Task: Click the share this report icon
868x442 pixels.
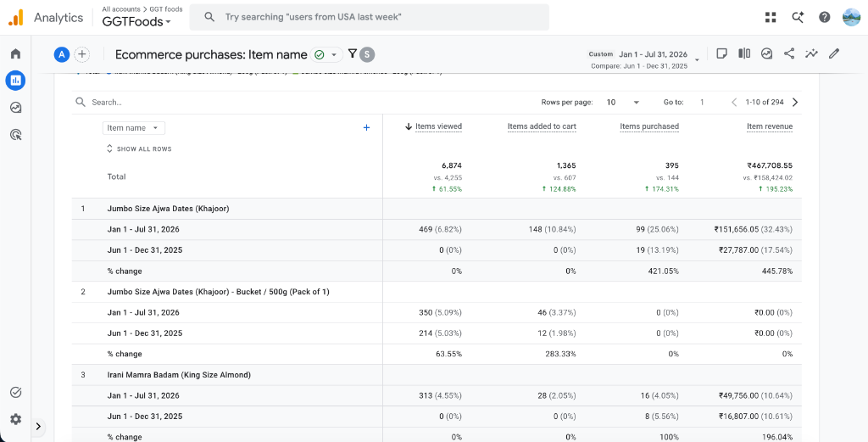Action: tap(789, 53)
